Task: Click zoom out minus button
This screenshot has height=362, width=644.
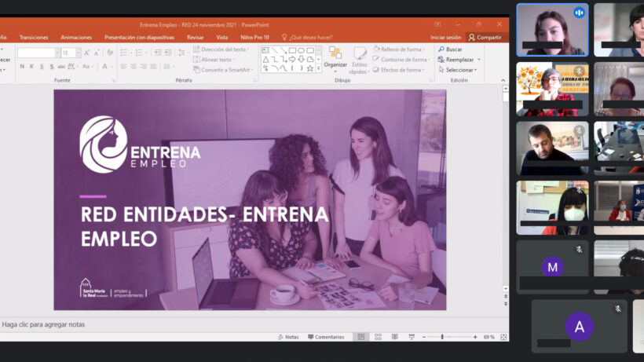Action: [x=424, y=337]
